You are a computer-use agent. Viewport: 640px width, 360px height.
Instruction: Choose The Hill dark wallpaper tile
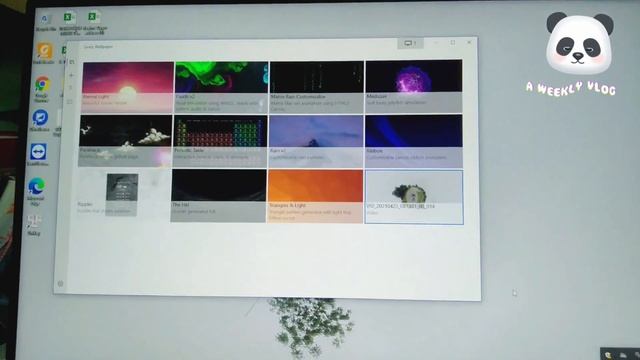coord(218,196)
